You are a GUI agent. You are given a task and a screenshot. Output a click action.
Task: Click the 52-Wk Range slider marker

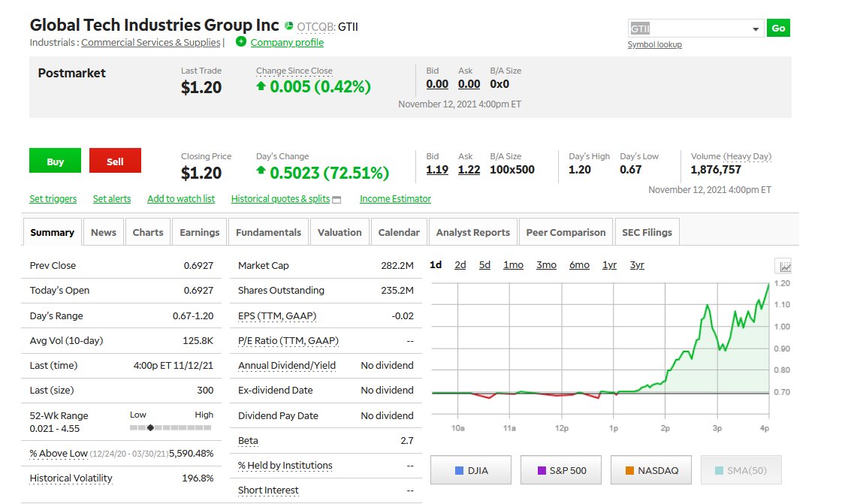150,427
